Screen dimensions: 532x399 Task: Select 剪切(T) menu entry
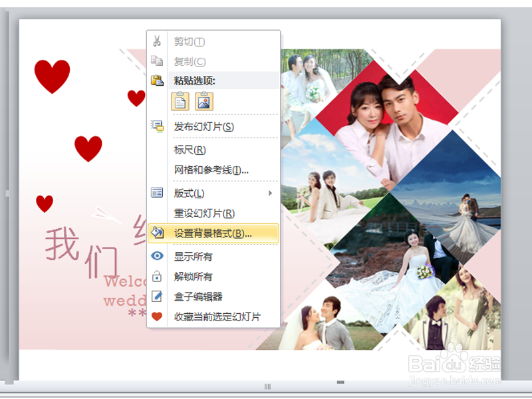tap(213, 41)
